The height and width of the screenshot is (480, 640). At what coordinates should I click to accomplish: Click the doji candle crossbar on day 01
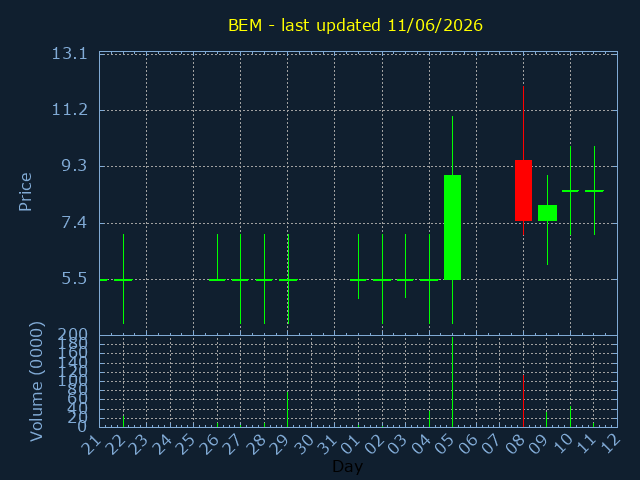tap(358, 280)
